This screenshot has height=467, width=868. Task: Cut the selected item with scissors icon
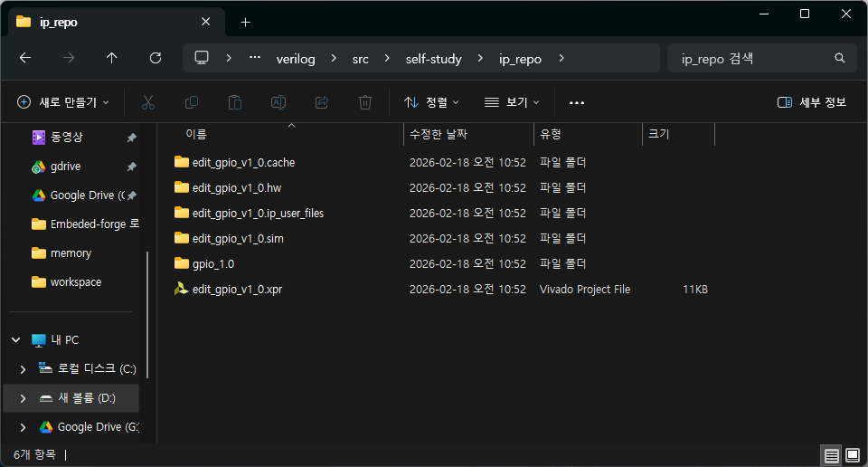[147, 102]
